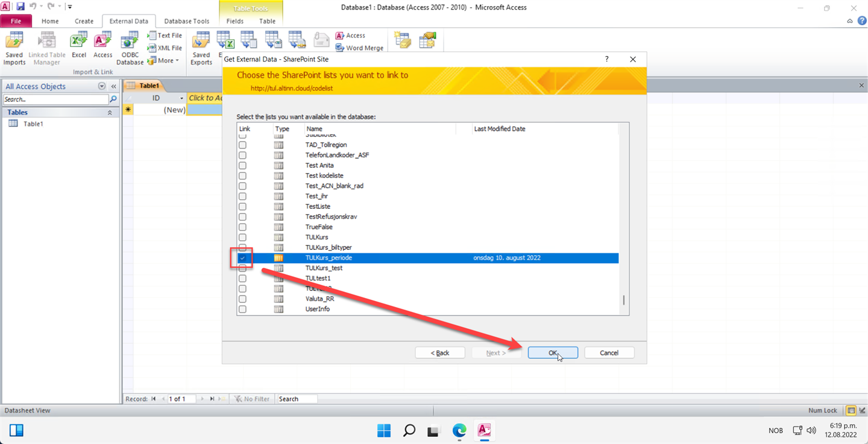Enable the Test kodeliste checkbox
This screenshot has width=868, height=444.
point(242,176)
